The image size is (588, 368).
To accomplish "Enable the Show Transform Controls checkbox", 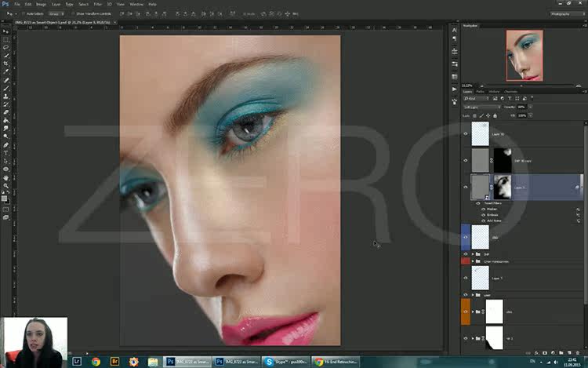I will 73,14.
